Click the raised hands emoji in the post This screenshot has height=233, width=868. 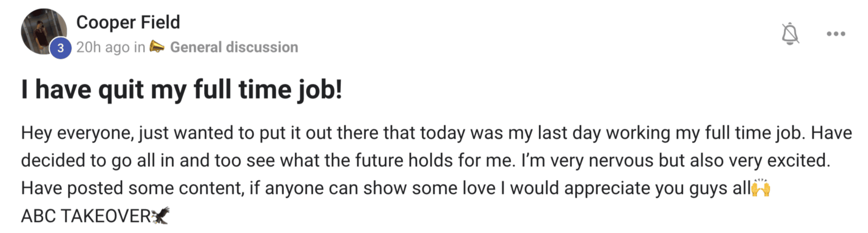pyautogui.click(x=760, y=188)
